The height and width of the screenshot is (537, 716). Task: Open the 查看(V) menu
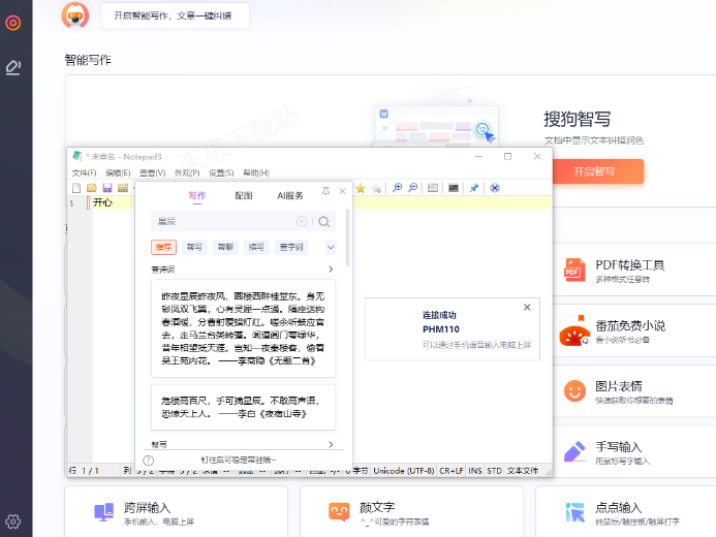153,173
